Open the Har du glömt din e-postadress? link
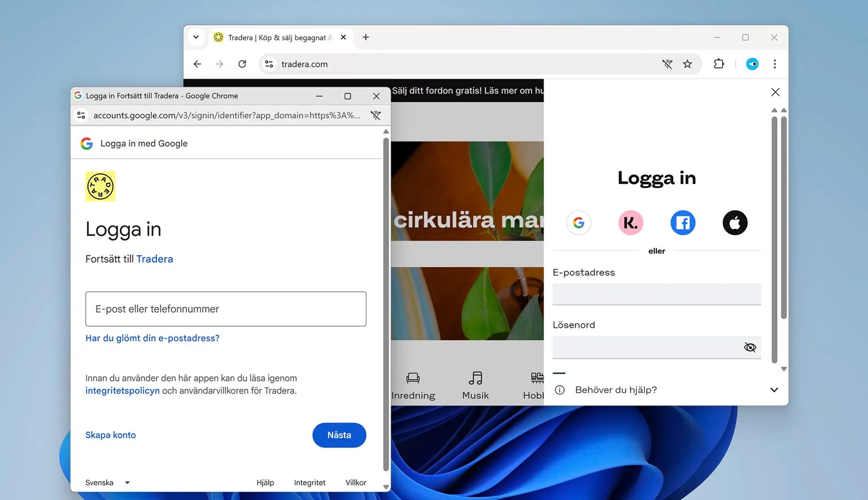This screenshot has width=868, height=500. click(x=152, y=338)
